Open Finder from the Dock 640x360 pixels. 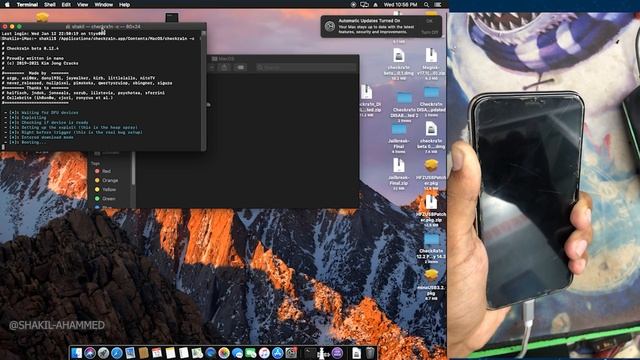[x=76, y=353]
